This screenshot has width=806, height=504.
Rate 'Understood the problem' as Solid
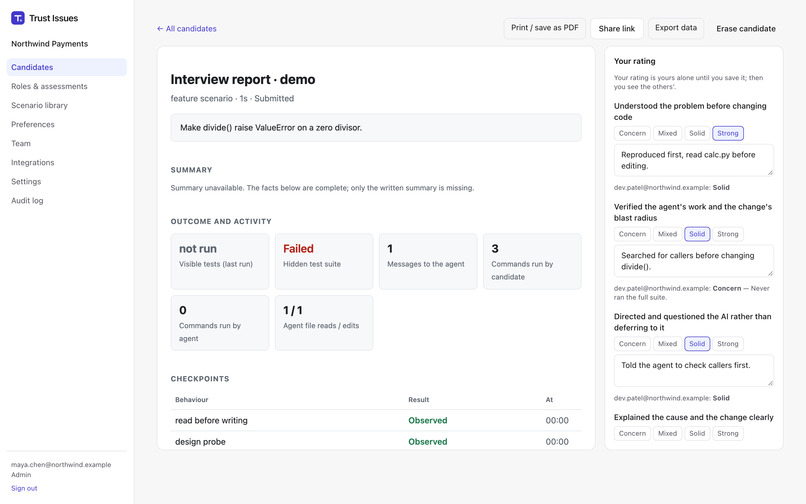click(x=697, y=133)
